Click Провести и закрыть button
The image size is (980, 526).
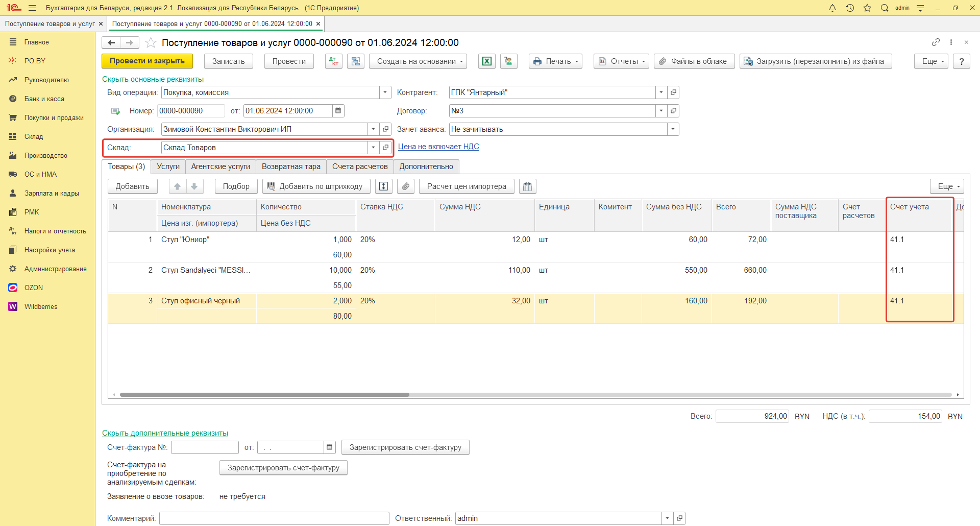[x=147, y=61]
